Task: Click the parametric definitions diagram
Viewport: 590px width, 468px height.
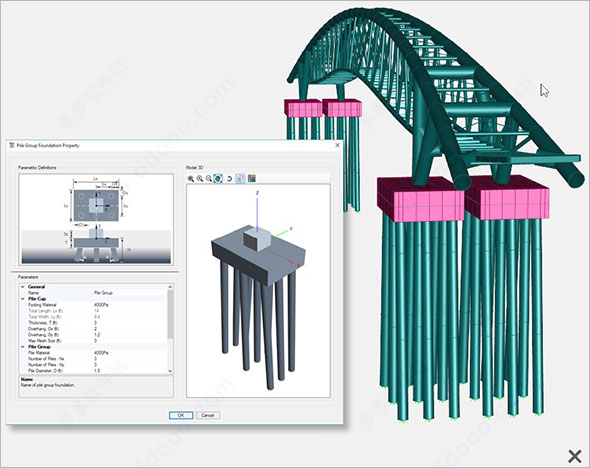Action: tap(96, 219)
